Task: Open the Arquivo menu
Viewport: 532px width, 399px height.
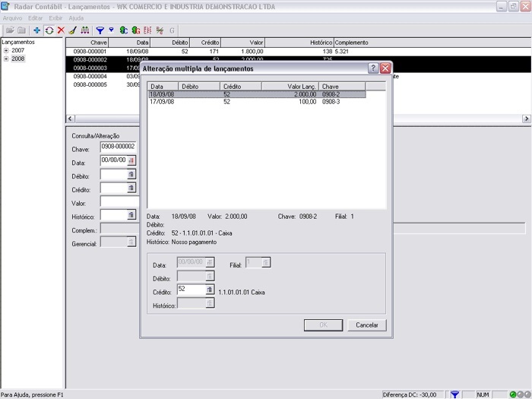Action: click(x=12, y=17)
